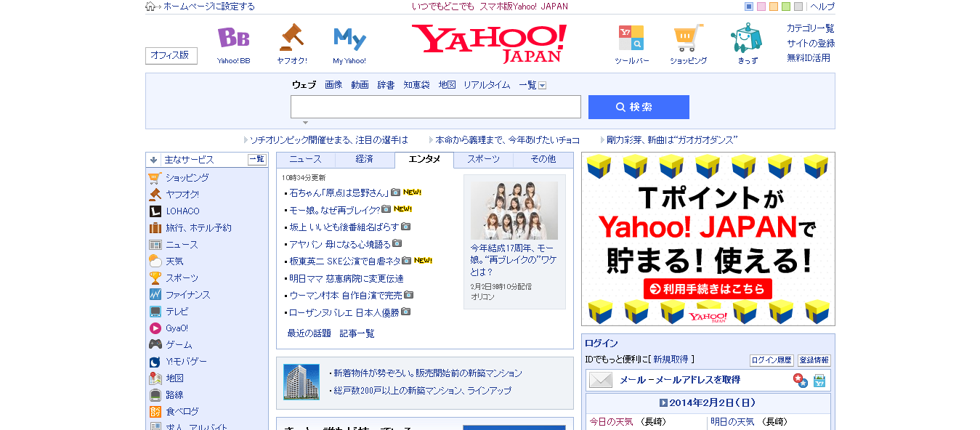Viewport: 980px width, 430px height.
Task: Click the ヤフオク! gavel icon in sidebar
Action: [x=155, y=195]
